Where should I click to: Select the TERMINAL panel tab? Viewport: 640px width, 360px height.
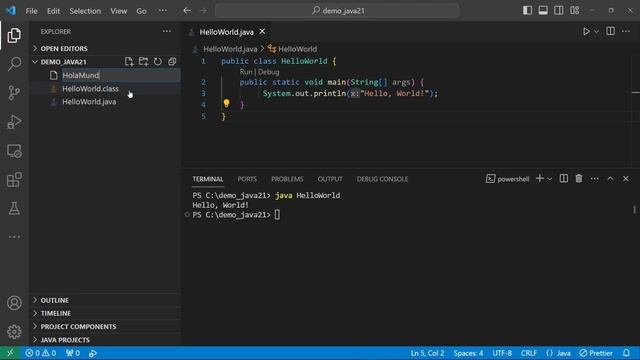[x=208, y=179]
